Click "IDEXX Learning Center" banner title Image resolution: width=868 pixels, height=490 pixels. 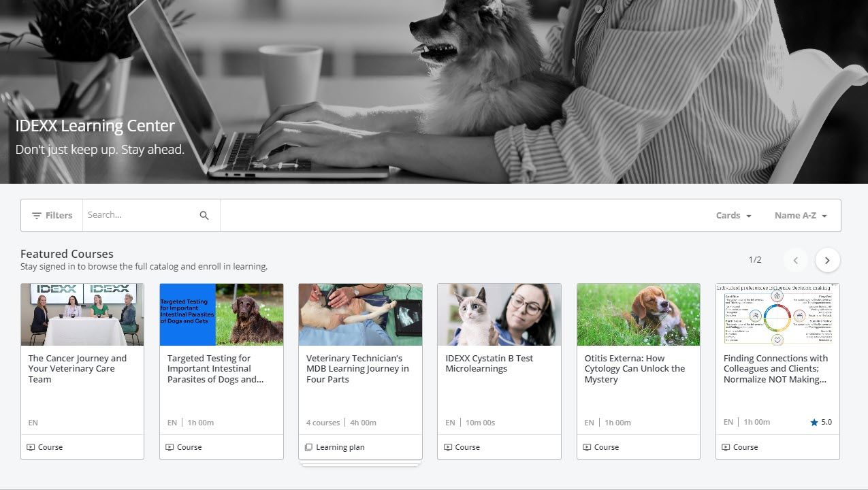[x=95, y=126]
